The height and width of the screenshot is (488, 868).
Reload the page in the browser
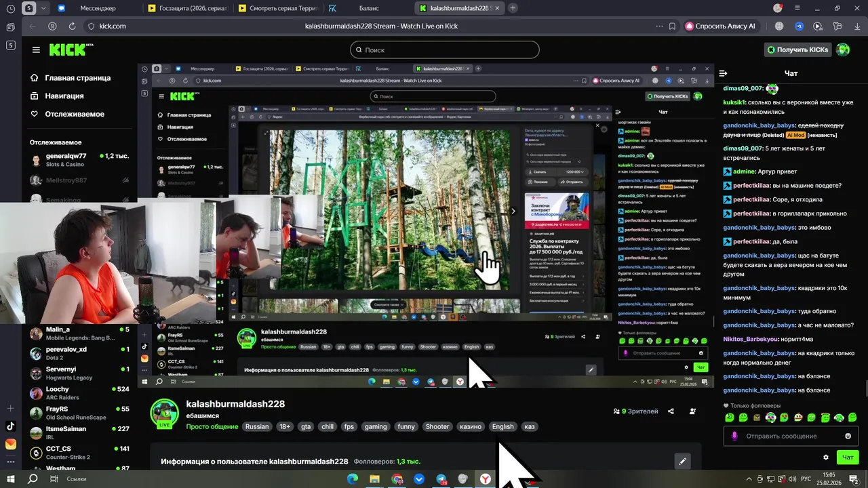click(72, 26)
